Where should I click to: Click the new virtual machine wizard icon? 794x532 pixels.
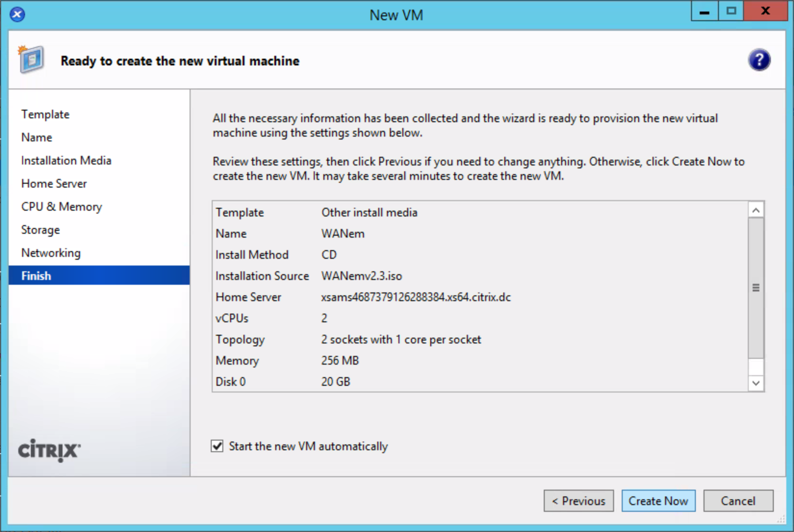coord(31,60)
